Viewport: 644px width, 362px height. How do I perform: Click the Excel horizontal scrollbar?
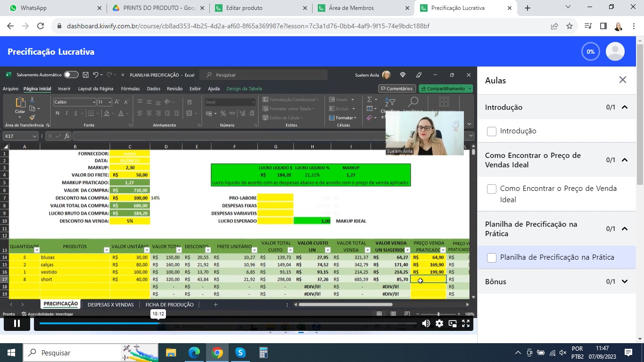click(346, 304)
